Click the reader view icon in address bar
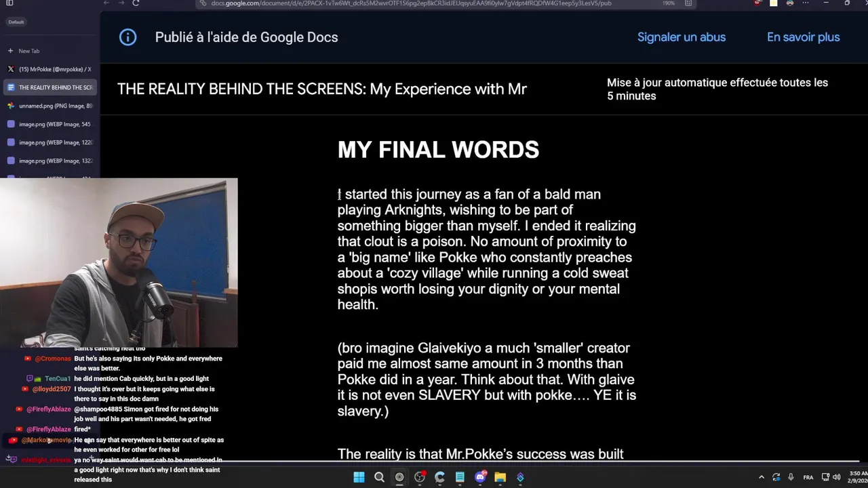868x488 pixels. coord(688,3)
